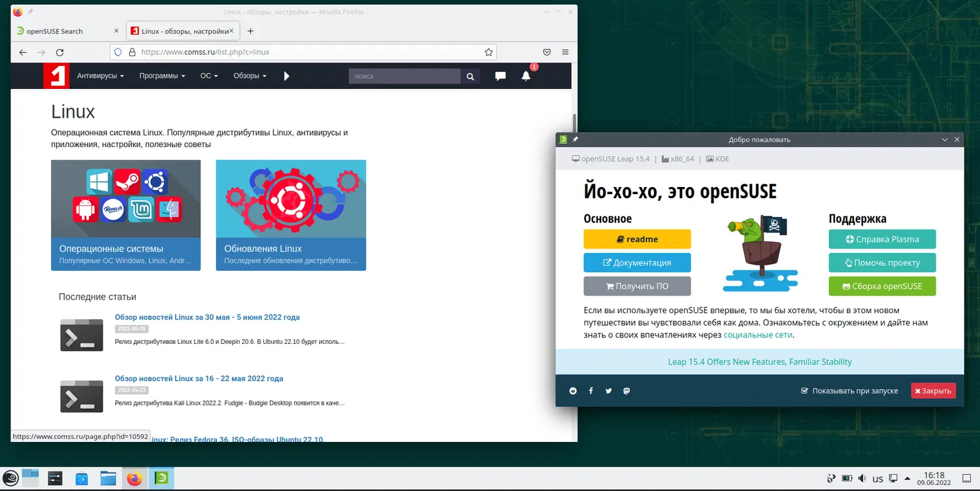Viewport: 980px width, 491px height.
Task: Open the Справка Plasma button
Action: (x=882, y=239)
